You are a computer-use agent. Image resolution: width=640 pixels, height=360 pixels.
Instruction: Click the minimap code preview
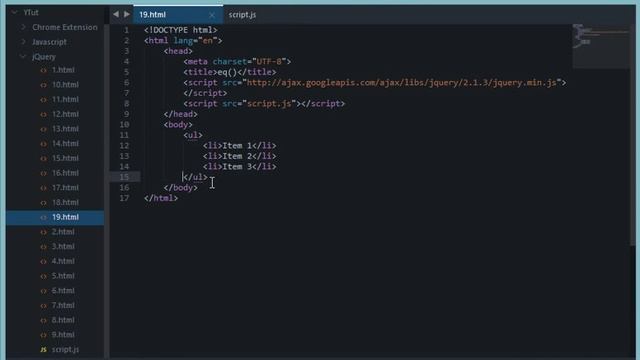pos(600,46)
